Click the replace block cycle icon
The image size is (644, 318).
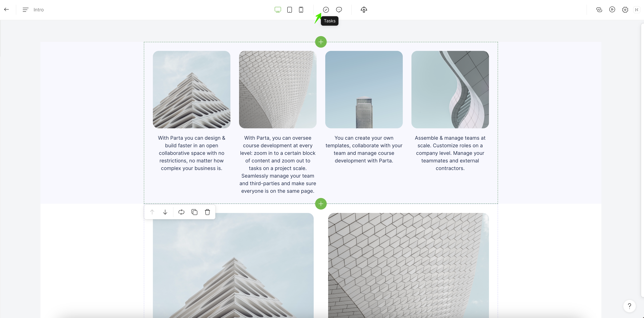point(181,212)
